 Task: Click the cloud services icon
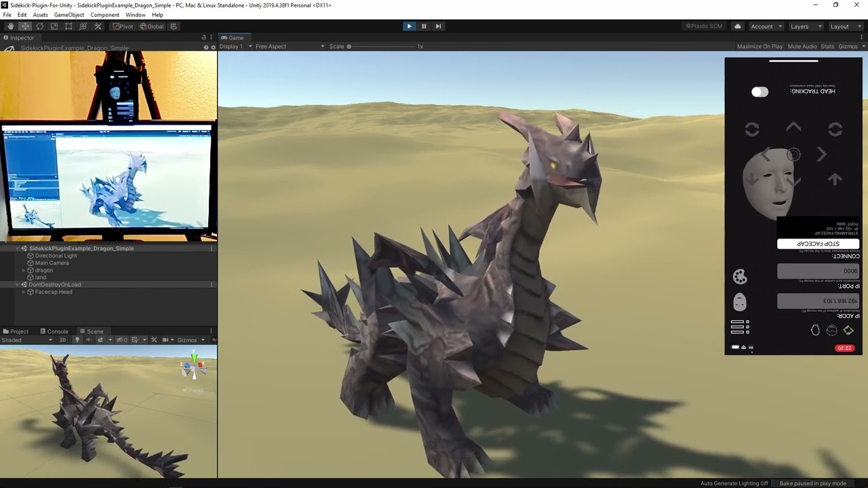[x=738, y=26]
